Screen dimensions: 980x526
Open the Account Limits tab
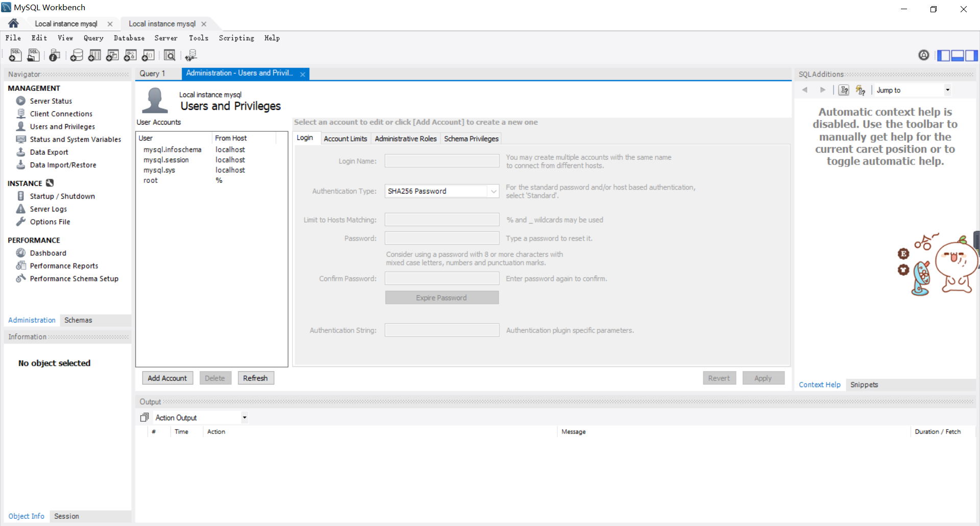pos(346,138)
